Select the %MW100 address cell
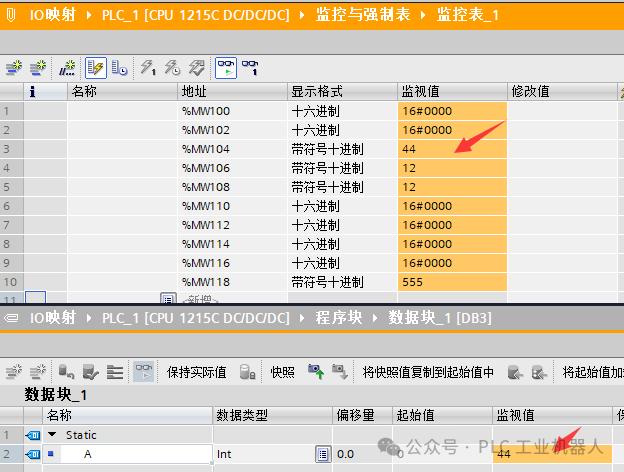Image resolution: width=624 pixels, height=472 pixels. (232, 111)
